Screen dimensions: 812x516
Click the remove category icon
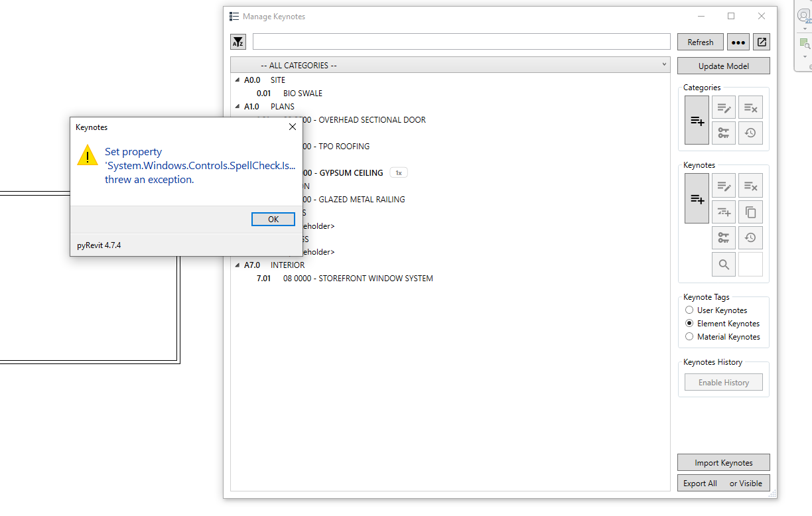[750, 107]
